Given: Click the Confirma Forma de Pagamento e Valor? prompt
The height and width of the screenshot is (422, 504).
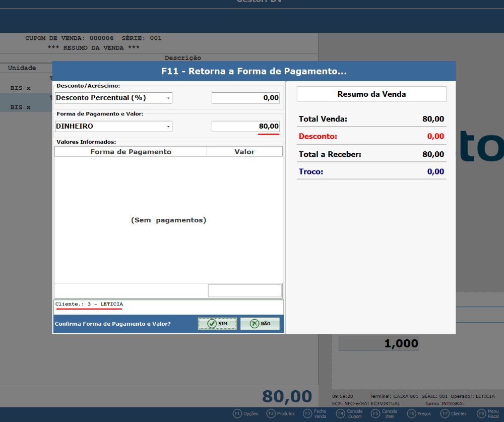Looking at the screenshot, I should click(x=112, y=324).
